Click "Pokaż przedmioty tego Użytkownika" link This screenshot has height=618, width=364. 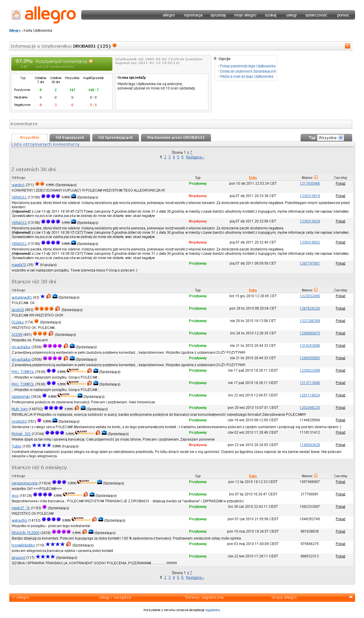pyautogui.click(x=248, y=66)
